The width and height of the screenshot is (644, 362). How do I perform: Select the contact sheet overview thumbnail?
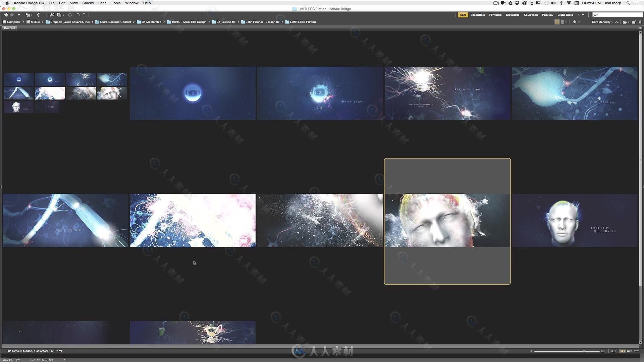click(65, 93)
